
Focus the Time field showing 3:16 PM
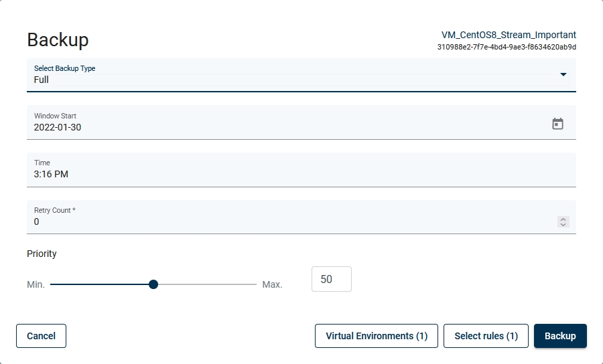point(52,174)
